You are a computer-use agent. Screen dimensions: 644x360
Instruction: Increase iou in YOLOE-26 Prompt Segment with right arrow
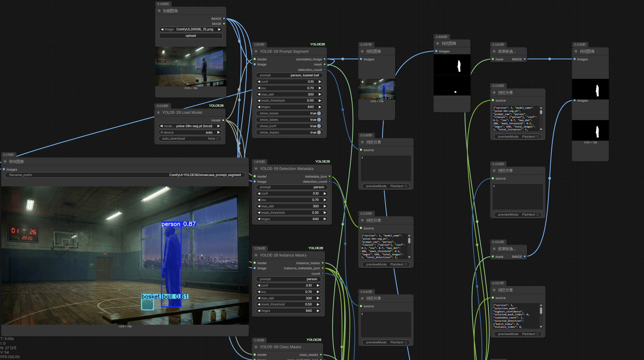coord(320,88)
